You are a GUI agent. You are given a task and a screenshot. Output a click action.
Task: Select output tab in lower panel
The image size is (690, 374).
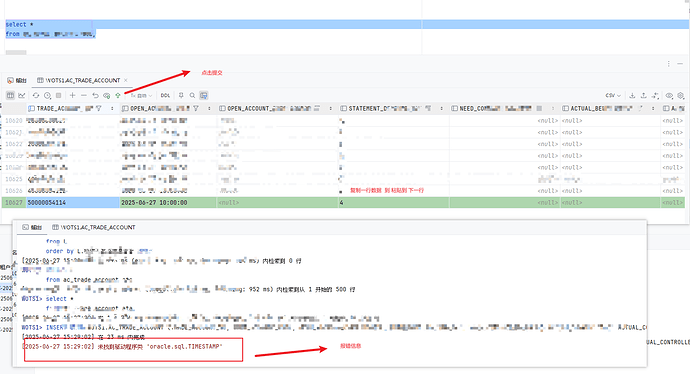(32, 227)
